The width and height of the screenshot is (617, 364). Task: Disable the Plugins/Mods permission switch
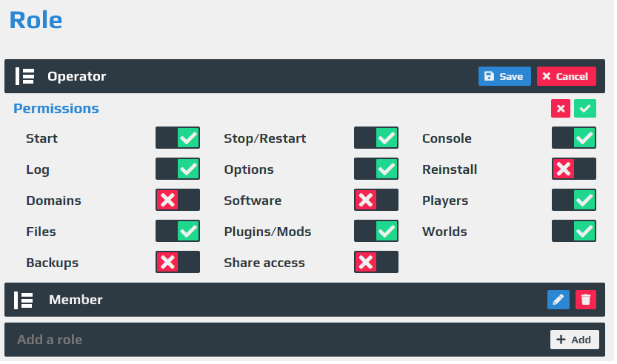click(x=376, y=231)
